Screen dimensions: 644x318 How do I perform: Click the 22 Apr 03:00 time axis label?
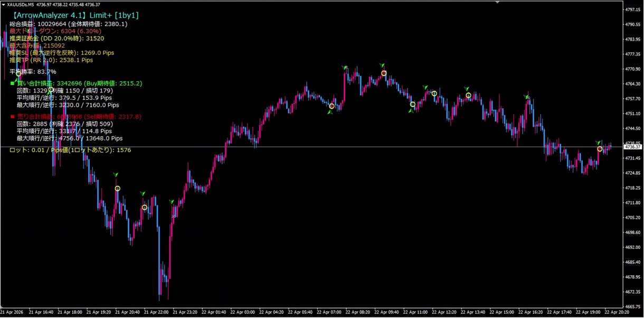click(x=242, y=312)
